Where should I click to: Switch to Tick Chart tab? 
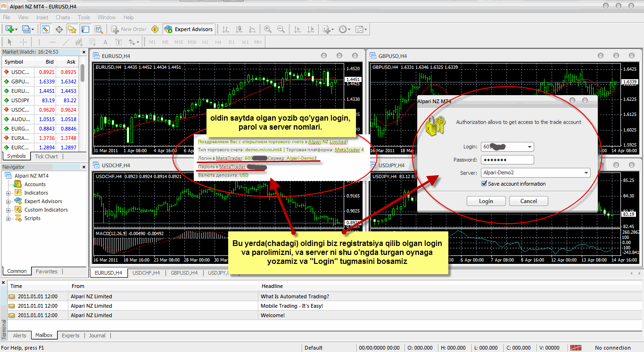(46, 156)
